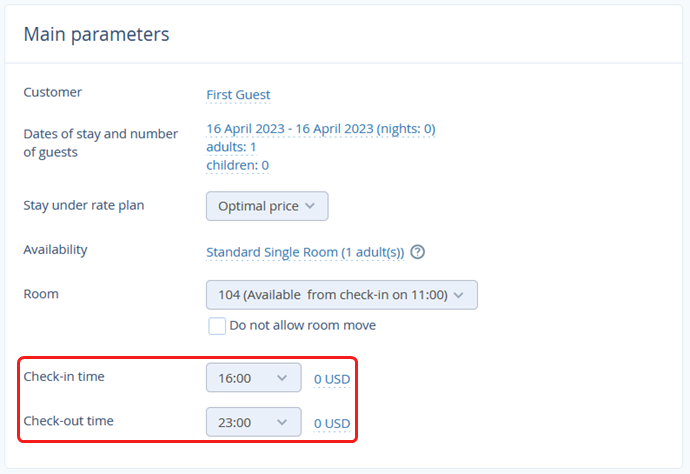Viewport: 690px width, 474px height.
Task: Click the help question mark icon beside availability
Action: (417, 252)
